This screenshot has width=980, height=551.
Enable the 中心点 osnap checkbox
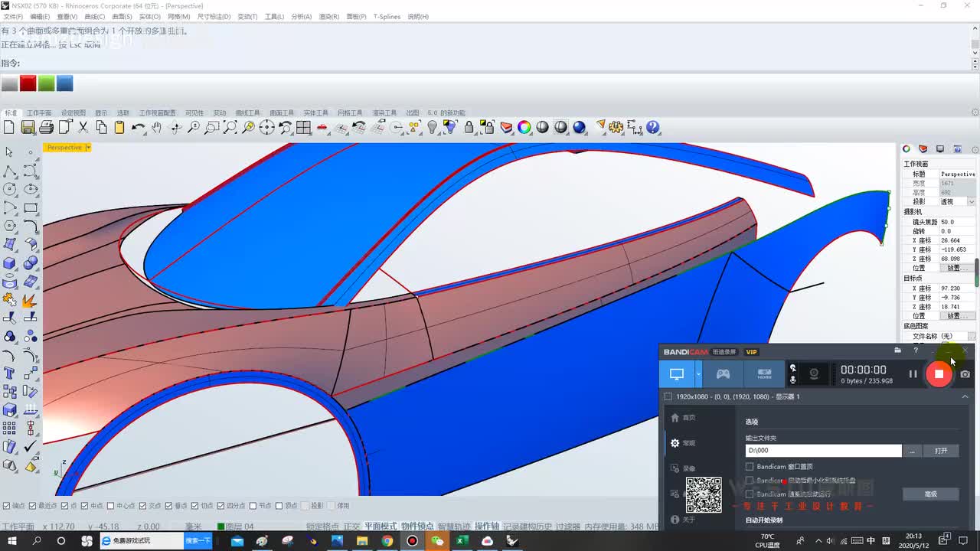pyautogui.click(x=110, y=506)
